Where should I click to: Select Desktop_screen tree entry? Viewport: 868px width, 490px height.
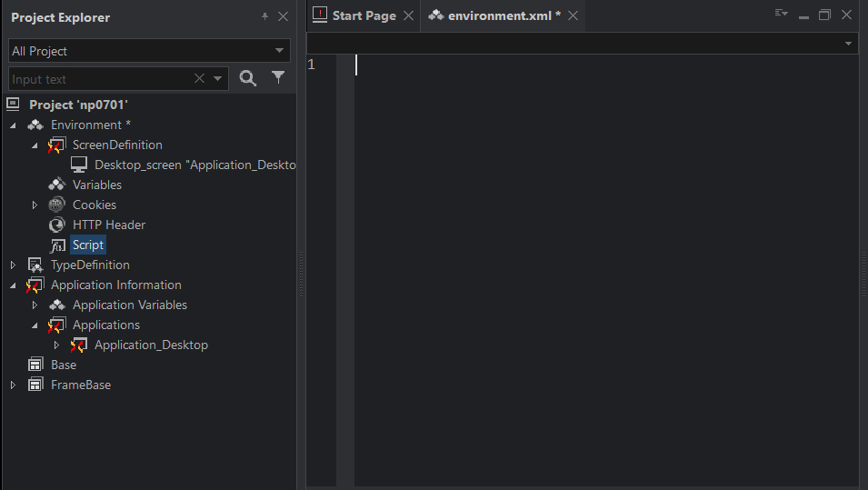point(195,165)
